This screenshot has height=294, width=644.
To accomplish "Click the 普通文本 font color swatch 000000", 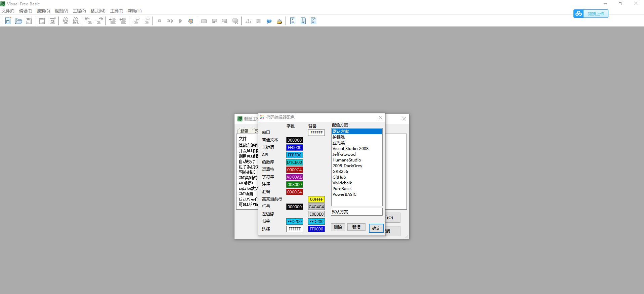I will (295, 140).
